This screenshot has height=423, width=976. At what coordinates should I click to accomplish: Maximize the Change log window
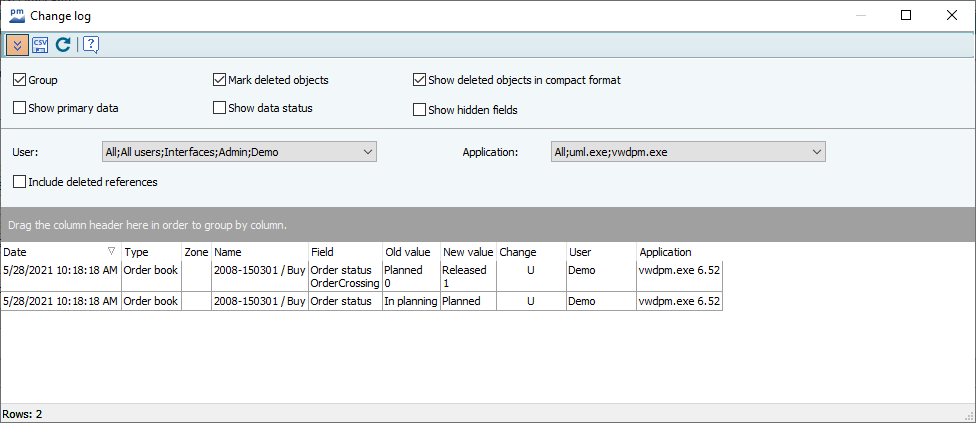pos(905,15)
